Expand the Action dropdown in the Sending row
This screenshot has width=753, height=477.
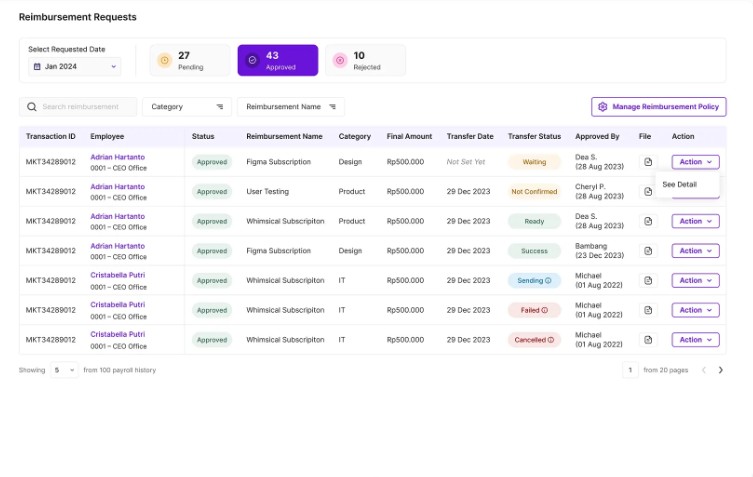pos(695,281)
